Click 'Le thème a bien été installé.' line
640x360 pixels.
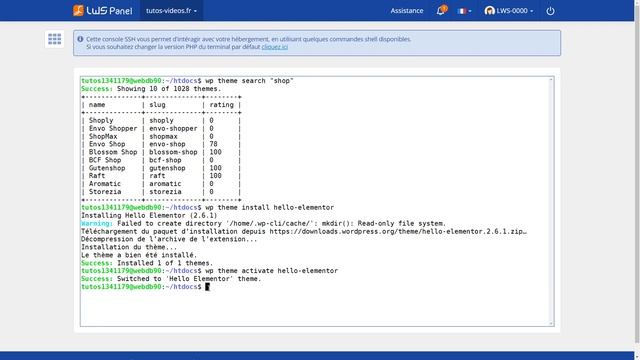click(x=139, y=255)
